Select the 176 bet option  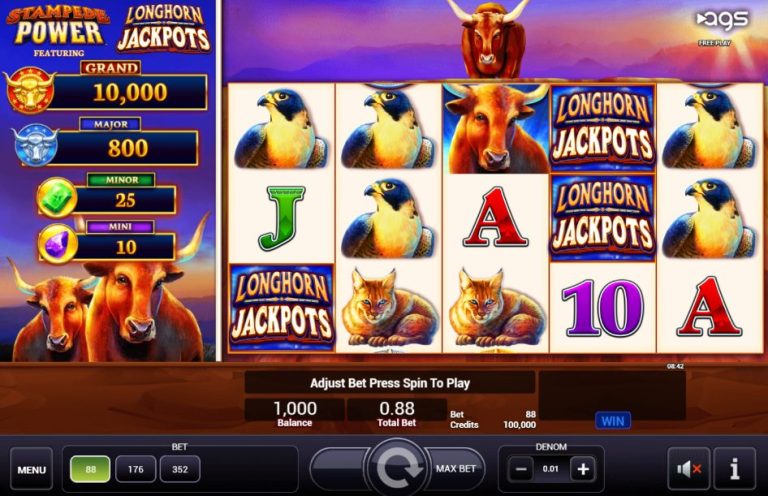136,469
